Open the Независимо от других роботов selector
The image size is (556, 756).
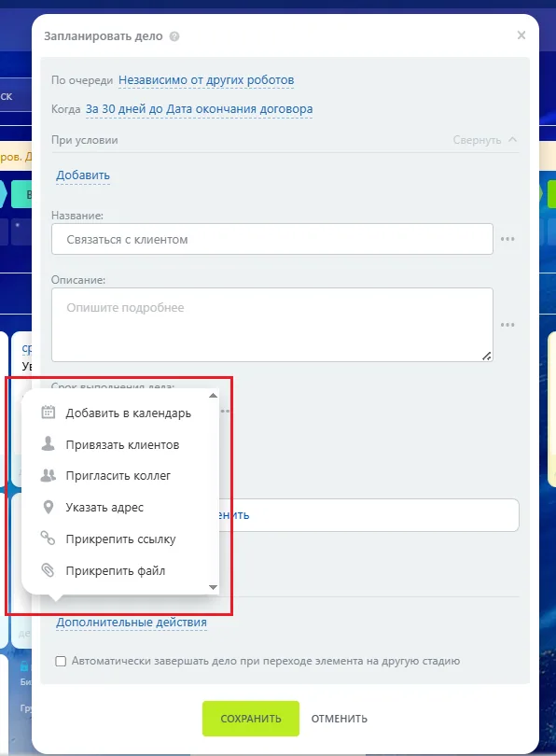point(206,80)
